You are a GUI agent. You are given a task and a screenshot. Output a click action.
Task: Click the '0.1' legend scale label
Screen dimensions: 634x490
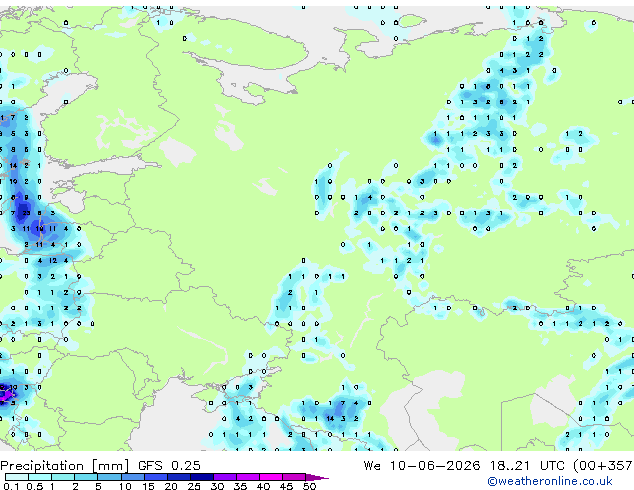coord(11,486)
